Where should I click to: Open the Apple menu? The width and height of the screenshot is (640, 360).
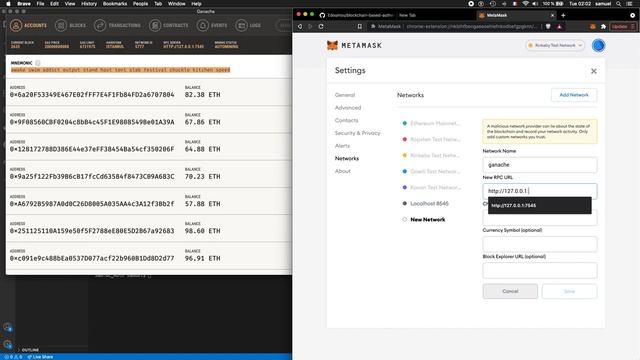pyautogui.click(x=8, y=4)
